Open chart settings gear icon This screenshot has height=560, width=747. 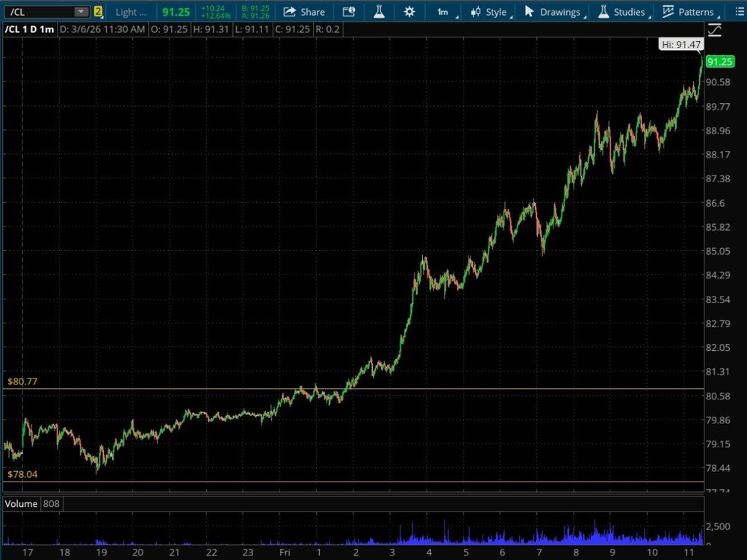click(409, 12)
